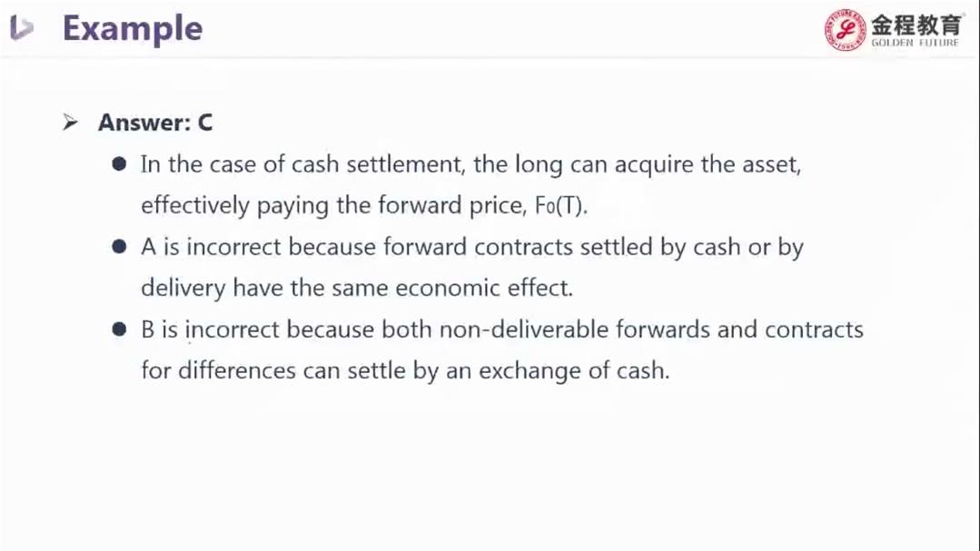Click the line 'for differences can settle by'

405,371
